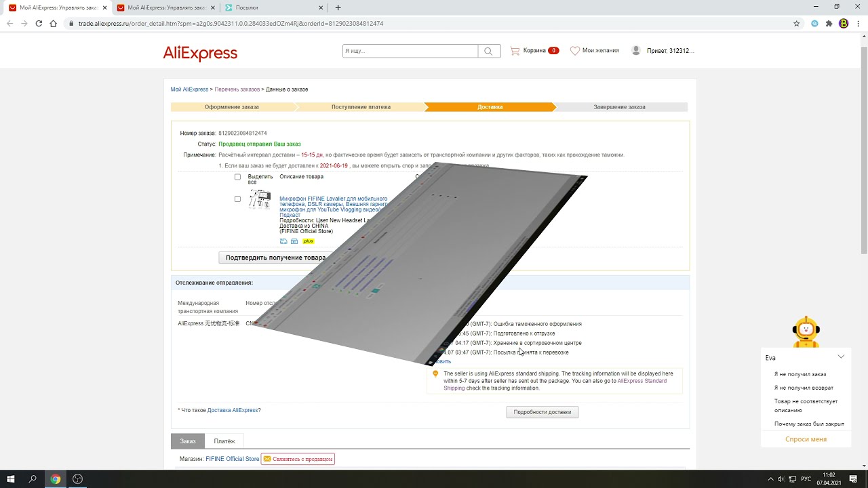The image size is (868, 488).
Task: Click the yellow plus badge under product
Action: pyautogui.click(x=308, y=241)
